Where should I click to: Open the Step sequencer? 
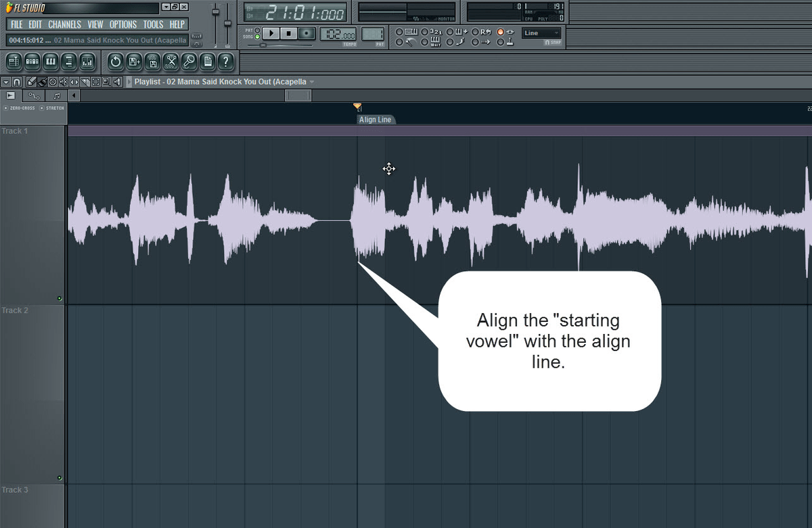(32, 62)
